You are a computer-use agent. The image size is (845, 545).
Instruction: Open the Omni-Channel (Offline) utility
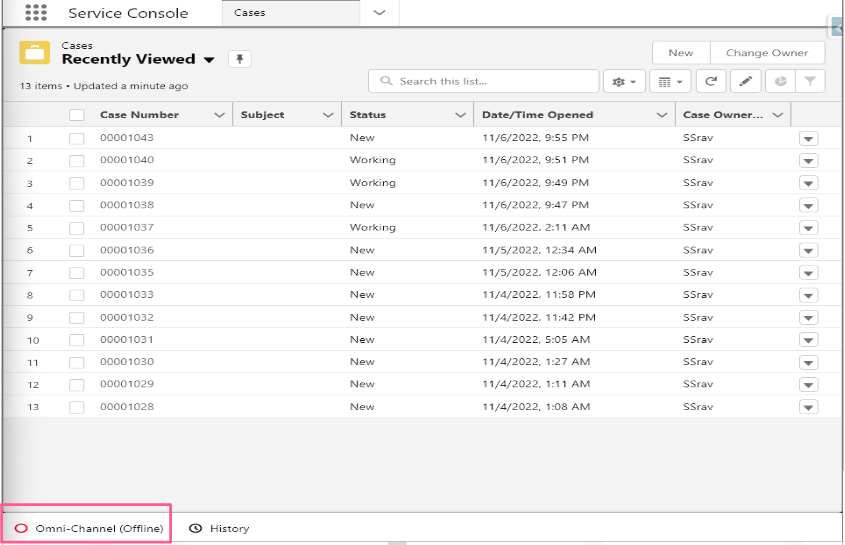[x=88, y=528]
